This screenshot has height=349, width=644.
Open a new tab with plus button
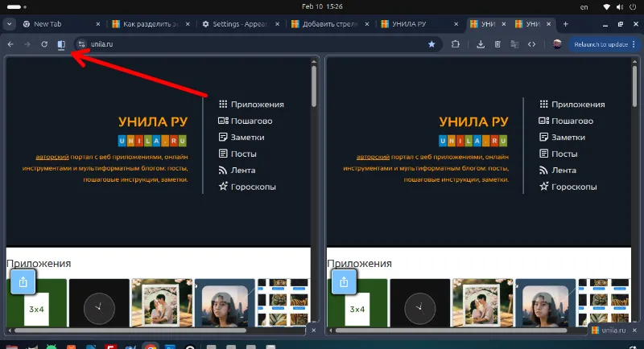coord(566,24)
